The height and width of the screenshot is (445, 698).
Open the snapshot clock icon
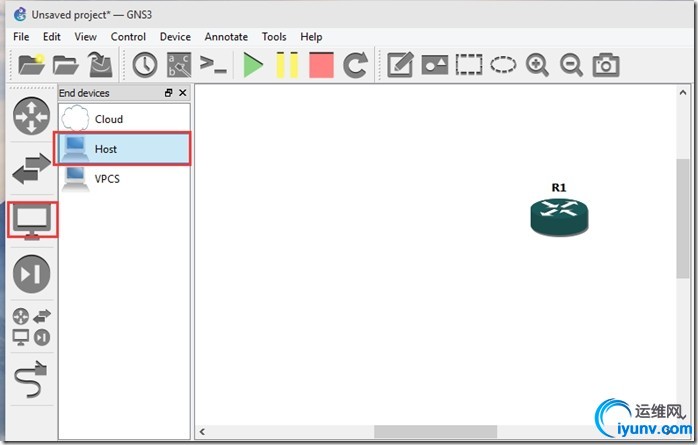pos(145,65)
